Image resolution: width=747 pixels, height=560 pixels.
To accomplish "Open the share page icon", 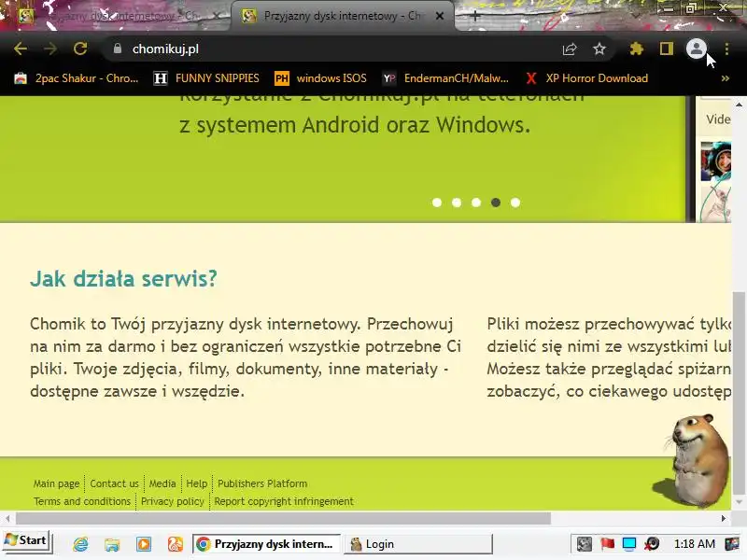I will (570, 49).
